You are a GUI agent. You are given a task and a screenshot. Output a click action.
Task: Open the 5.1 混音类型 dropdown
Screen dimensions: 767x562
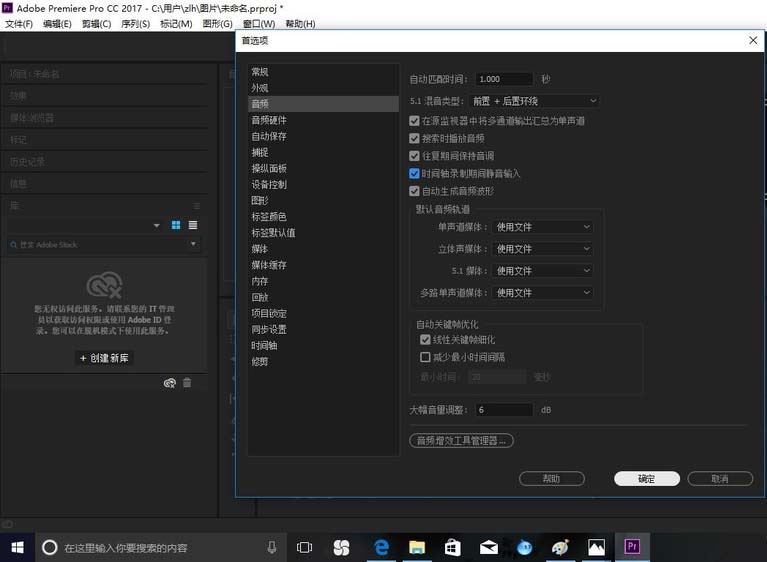click(x=534, y=101)
